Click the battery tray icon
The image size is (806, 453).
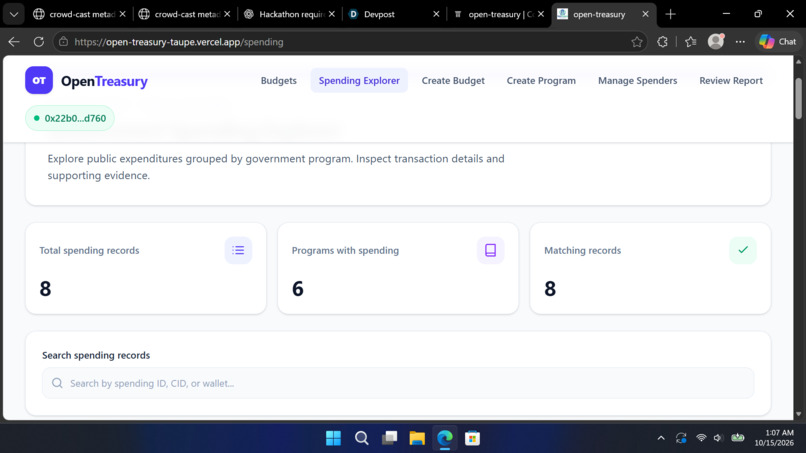pyautogui.click(x=738, y=438)
